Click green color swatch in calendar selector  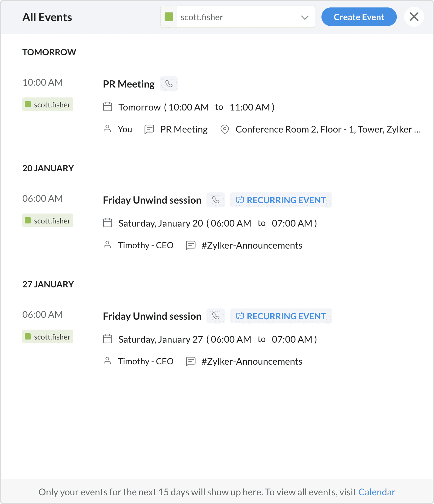pos(169,17)
